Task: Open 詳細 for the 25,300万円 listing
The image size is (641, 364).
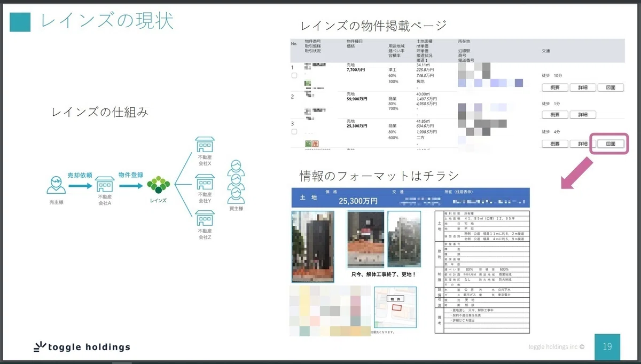Action: point(582,144)
